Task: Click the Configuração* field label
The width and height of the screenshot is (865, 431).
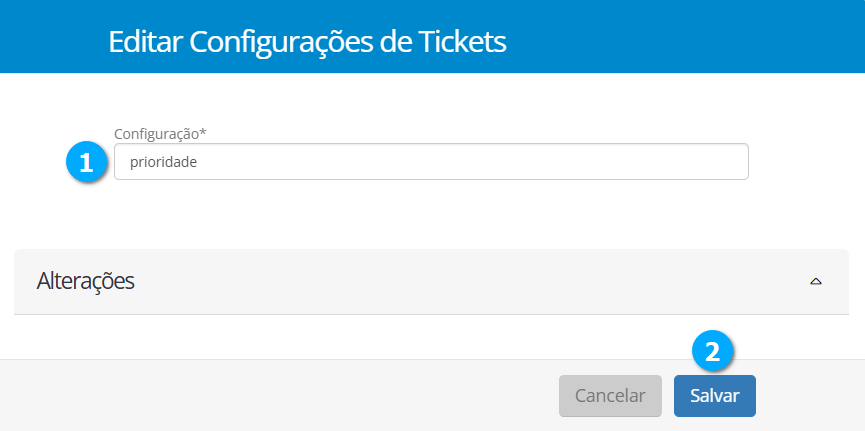Action: pos(160,133)
